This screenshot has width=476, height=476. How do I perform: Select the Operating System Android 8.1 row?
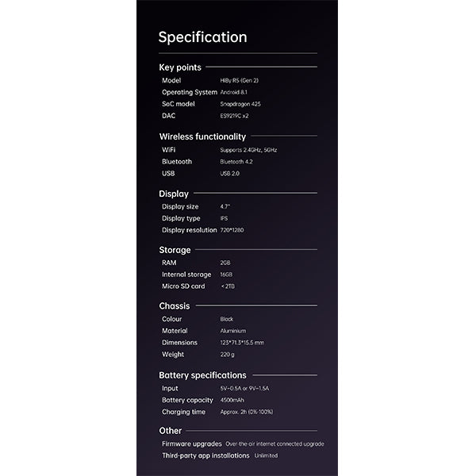[205, 92]
